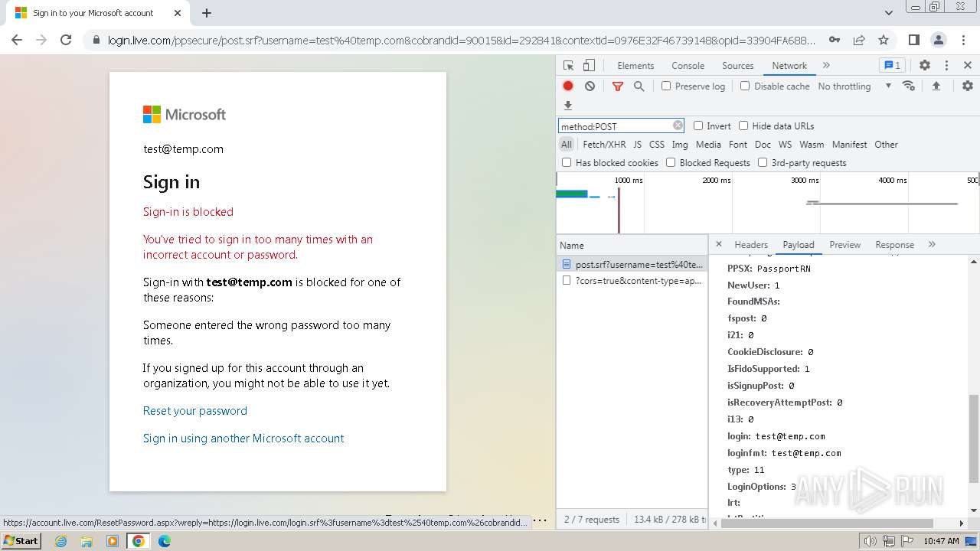Stop recording network log
Viewport: 980px width, 551px height.
568,86
